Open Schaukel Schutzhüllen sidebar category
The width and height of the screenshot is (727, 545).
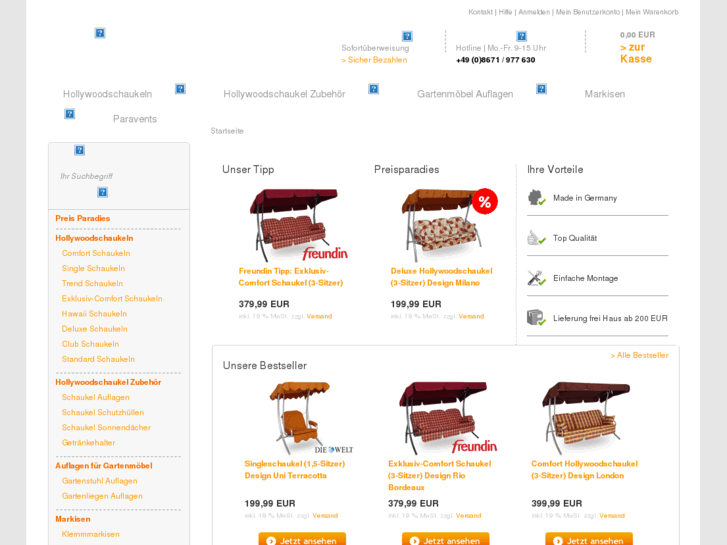tap(103, 412)
